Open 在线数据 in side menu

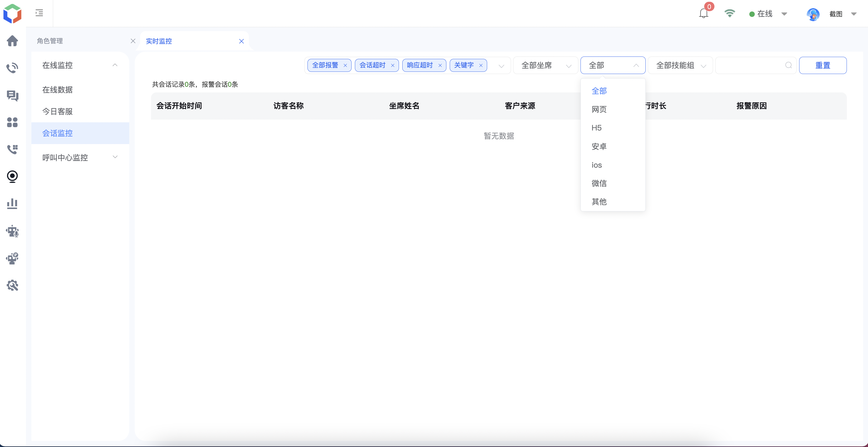point(80,90)
